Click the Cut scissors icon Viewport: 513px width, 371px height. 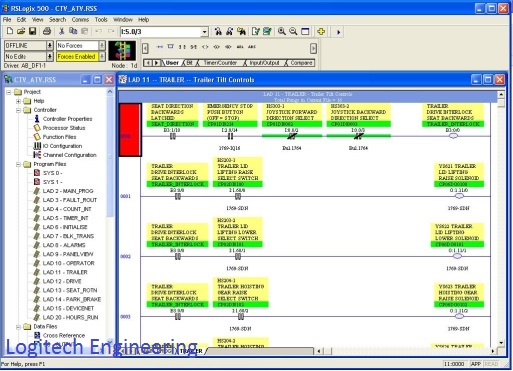pyautogui.click(x=61, y=31)
